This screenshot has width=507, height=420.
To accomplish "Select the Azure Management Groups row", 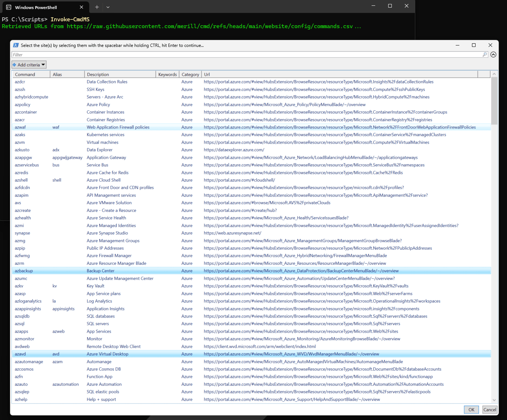I will click(251, 241).
